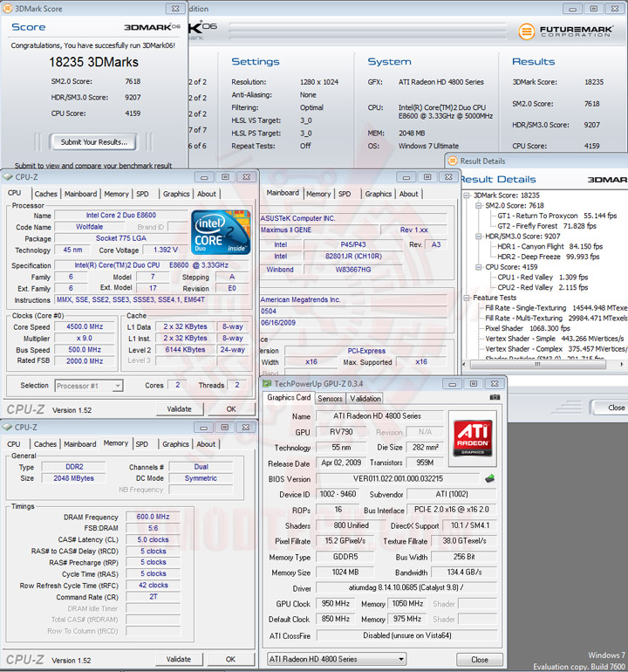Image resolution: width=628 pixels, height=672 pixels.
Task: Click the 3DMark Score window title icon
Action: coord(8,8)
